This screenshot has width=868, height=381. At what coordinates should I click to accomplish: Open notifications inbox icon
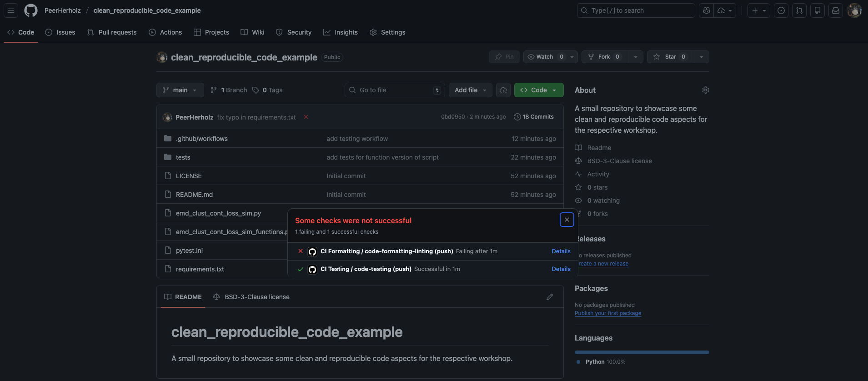[x=836, y=10]
